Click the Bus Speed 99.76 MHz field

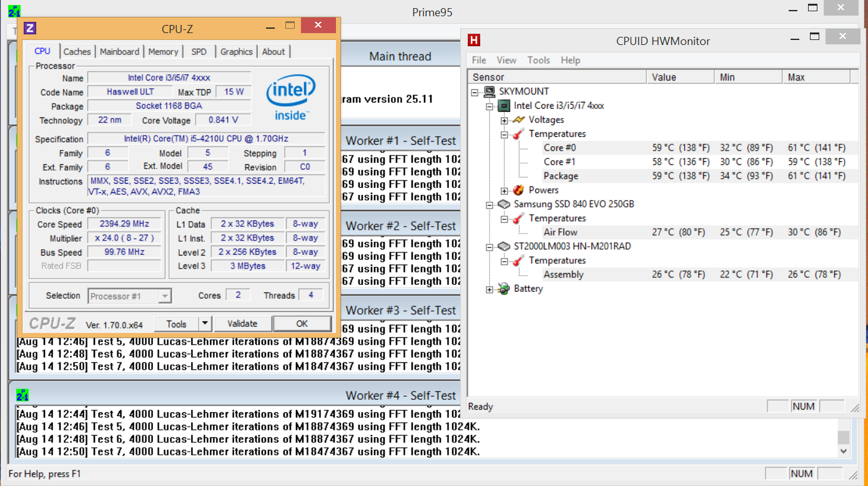pos(126,252)
